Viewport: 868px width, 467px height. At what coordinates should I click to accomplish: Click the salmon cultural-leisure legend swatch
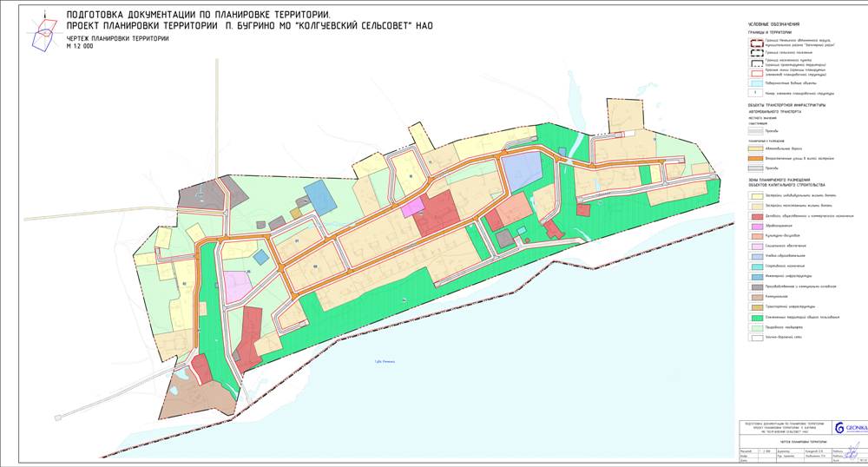coord(756,236)
